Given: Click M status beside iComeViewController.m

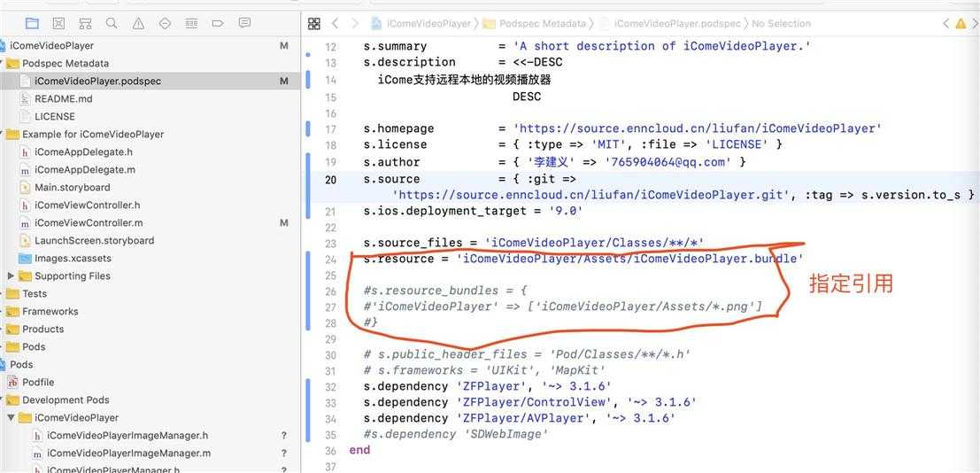Looking at the screenshot, I should pos(284,222).
